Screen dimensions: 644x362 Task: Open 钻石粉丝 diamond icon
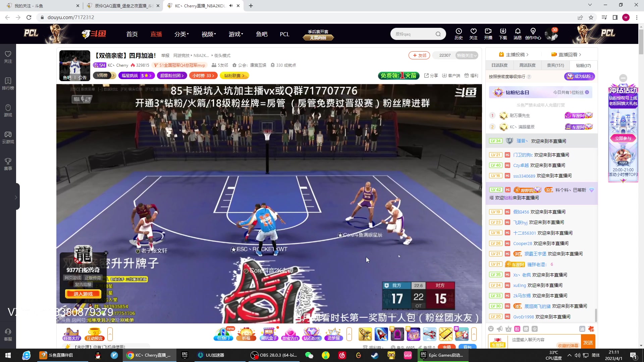312,334
